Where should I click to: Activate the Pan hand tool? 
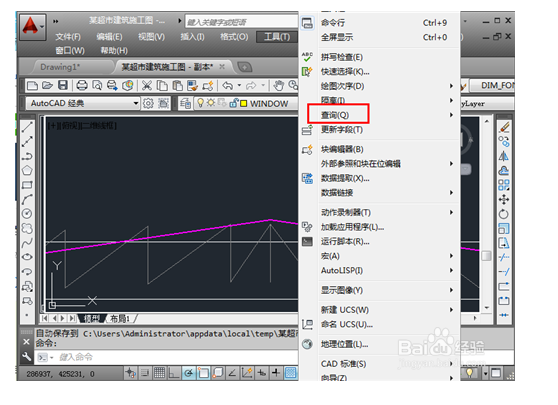tap(279, 85)
